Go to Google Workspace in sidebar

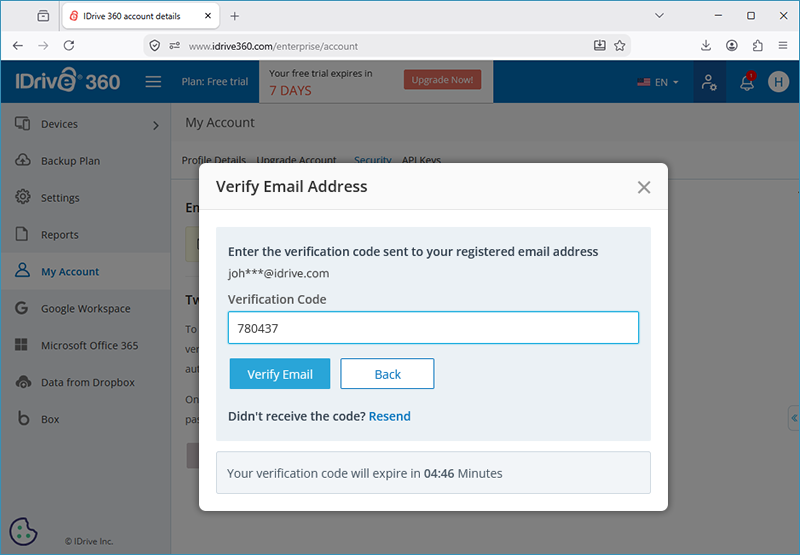coord(85,309)
